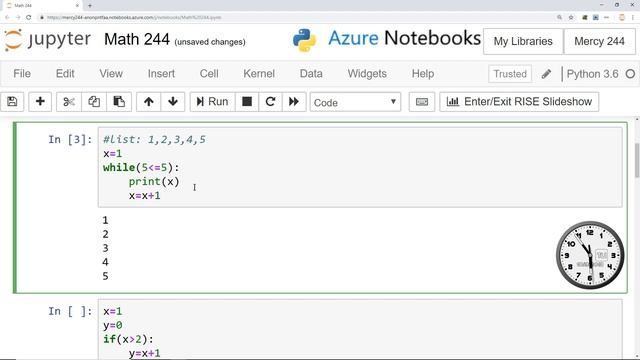Viewport: 640px width, 360px height.
Task: Open the Edit menu
Action: (65, 74)
